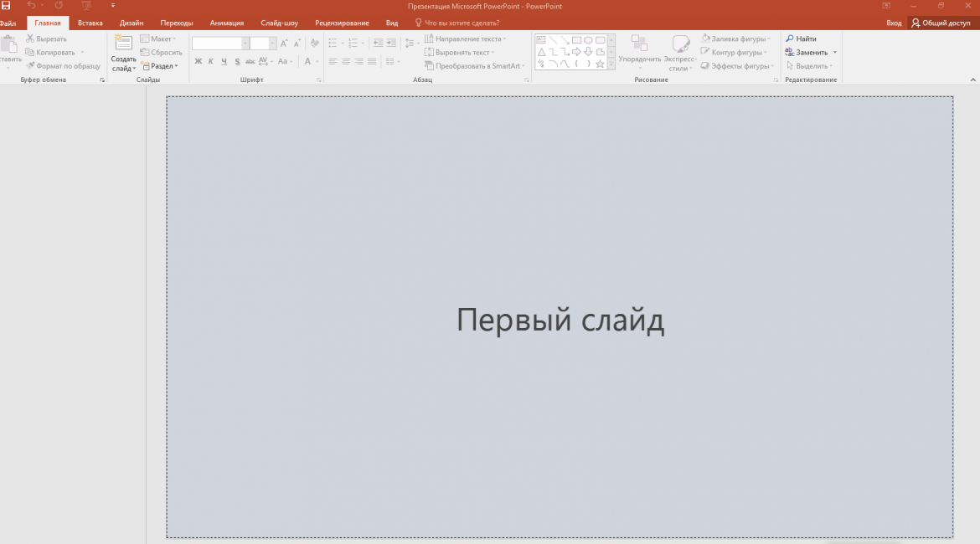This screenshot has width=980, height=544.
Task: Click the font size combo box
Action: tap(263, 43)
